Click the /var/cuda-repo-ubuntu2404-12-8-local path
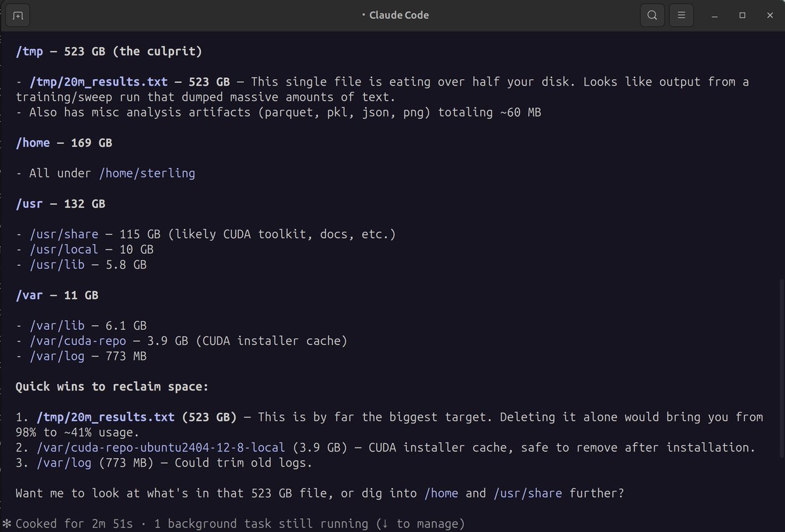This screenshot has height=532, width=785. [161, 448]
